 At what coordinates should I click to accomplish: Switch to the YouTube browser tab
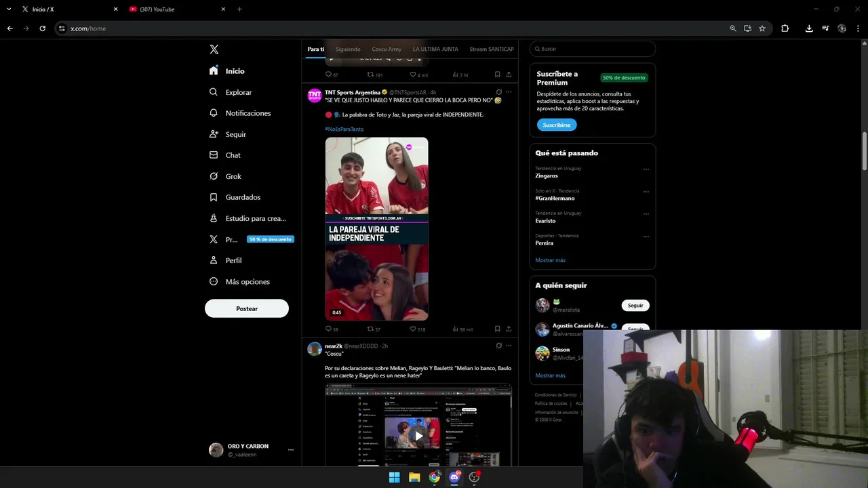click(x=176, y=9)
